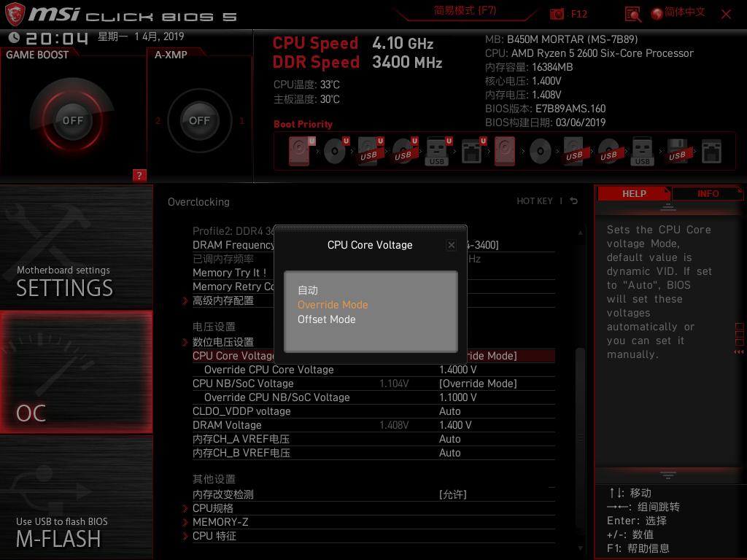Click the F12 screenshot label

[578, 15]
